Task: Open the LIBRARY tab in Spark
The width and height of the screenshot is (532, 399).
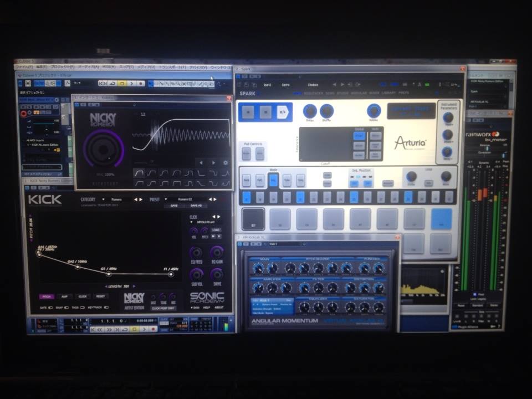Action: [x=389, y=93]
